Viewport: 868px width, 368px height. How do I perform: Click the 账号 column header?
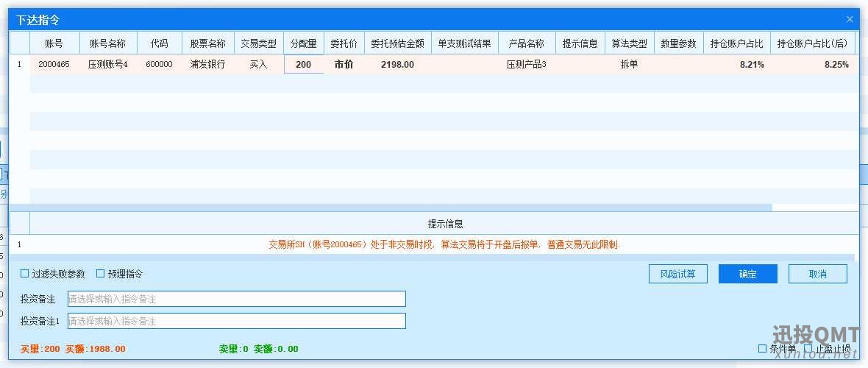pyautogui.click(x=54, y=43)
